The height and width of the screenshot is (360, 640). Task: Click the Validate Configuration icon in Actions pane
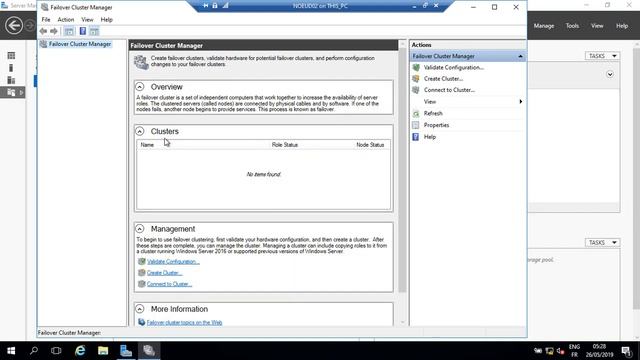(416, 67)
